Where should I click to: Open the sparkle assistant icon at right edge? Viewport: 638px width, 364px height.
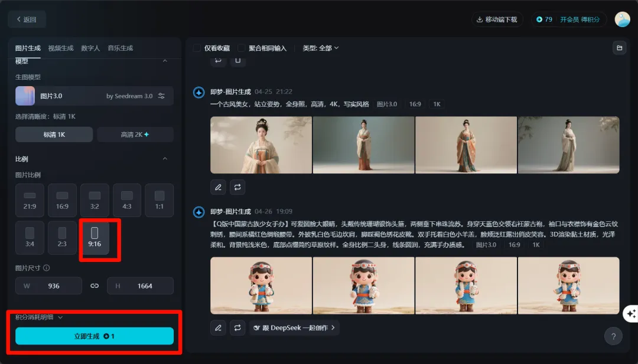[631, 314]
